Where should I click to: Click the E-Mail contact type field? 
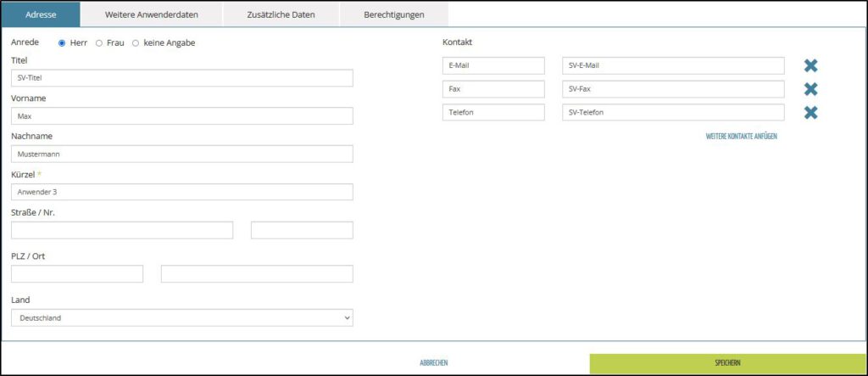point(494,65)
